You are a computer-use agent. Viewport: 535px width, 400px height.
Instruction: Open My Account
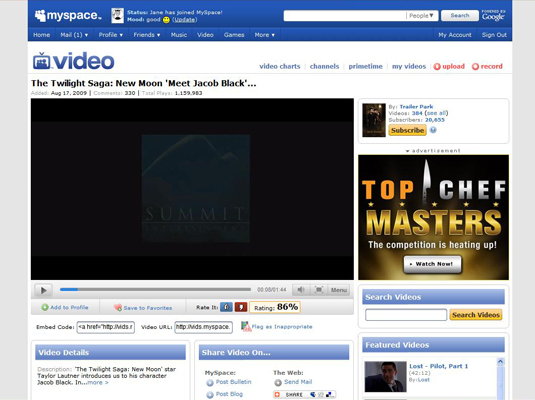455,35
